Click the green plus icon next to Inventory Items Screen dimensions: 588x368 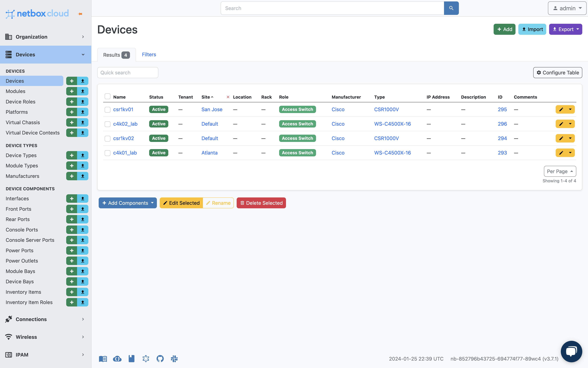tap(71, 292)
